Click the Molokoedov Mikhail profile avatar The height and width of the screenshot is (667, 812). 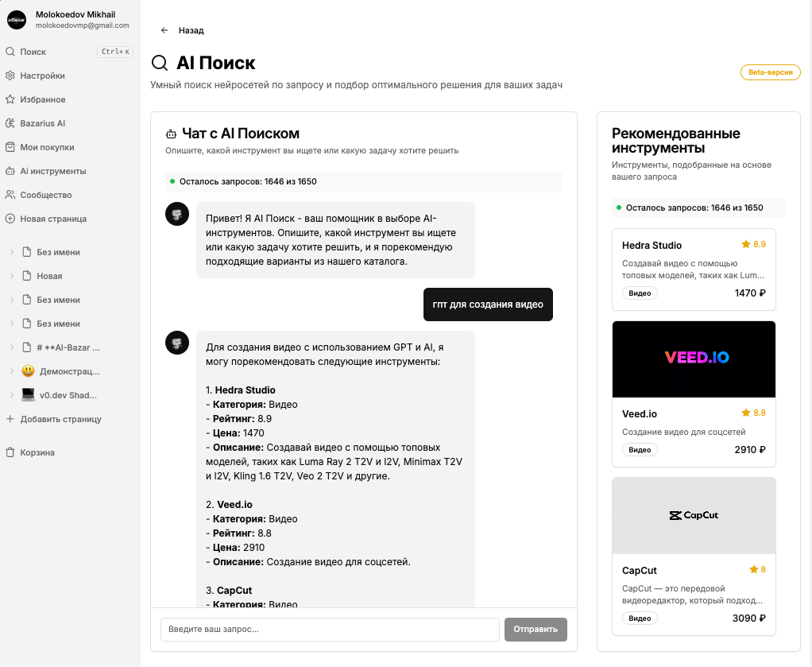tap(17, 19)
